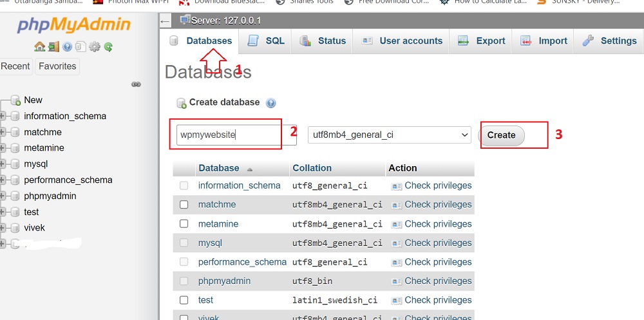Open the User accounts tab

coord(401,41)
